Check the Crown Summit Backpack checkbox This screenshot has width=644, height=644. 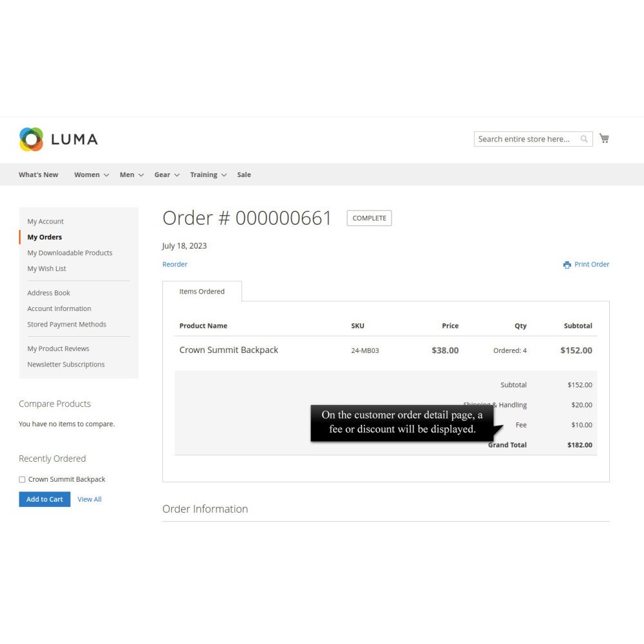click(x=22, y=479)
